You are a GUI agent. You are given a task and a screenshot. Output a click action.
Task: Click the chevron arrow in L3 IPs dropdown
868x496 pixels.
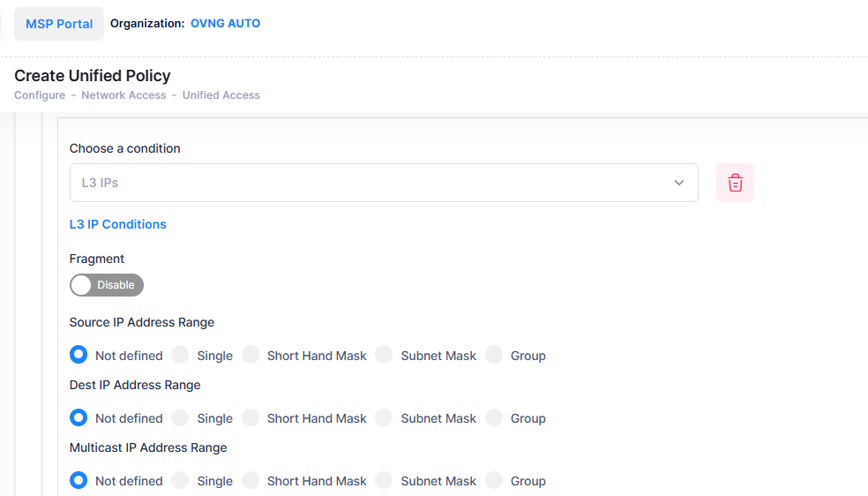[679, 183]
